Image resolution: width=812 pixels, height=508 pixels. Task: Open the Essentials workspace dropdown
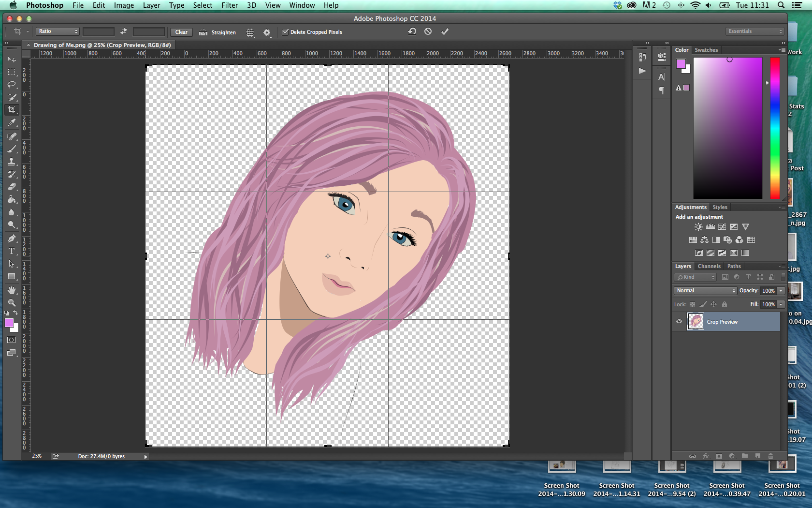tap(754, 31)
